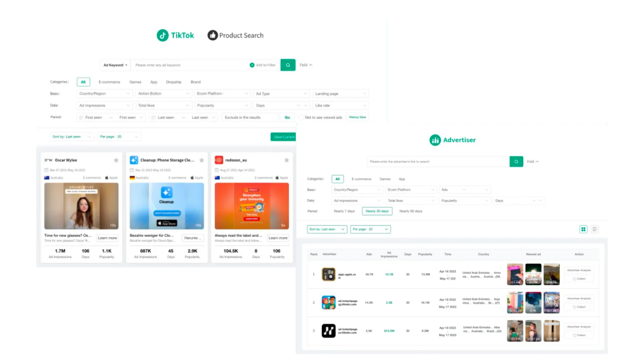This screenshot has height=362, width=644.
Task: Expand the Like rate dropdown
Action: 340,106
